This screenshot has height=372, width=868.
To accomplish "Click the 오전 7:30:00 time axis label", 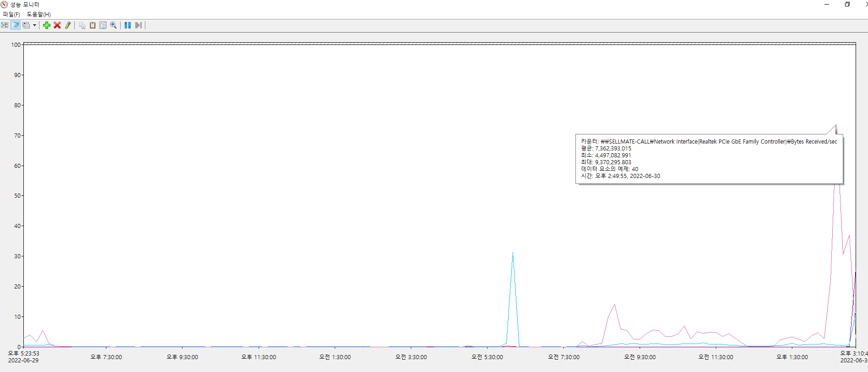I will pos(564,357).
